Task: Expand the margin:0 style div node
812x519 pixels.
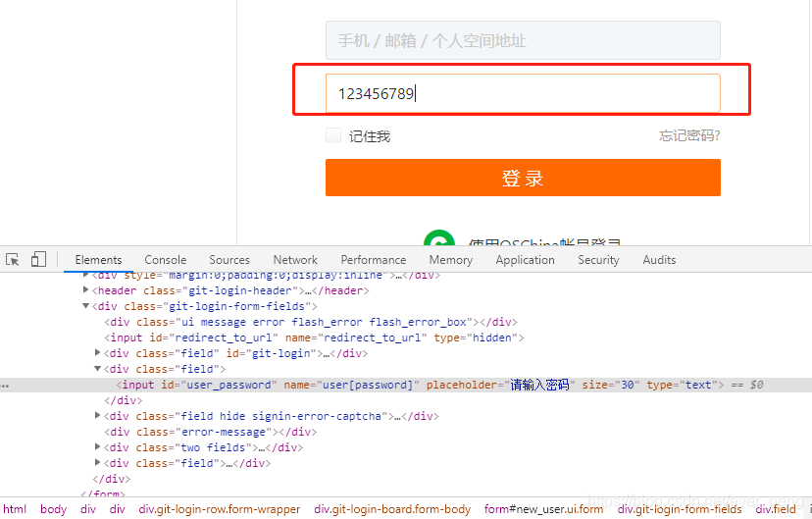Action: click(86, 275)
